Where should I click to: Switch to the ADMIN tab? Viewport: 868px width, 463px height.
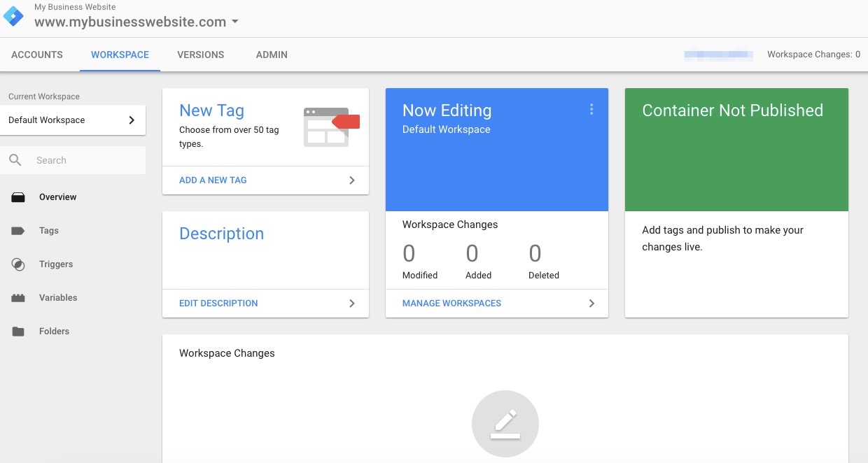pos(272,55)
